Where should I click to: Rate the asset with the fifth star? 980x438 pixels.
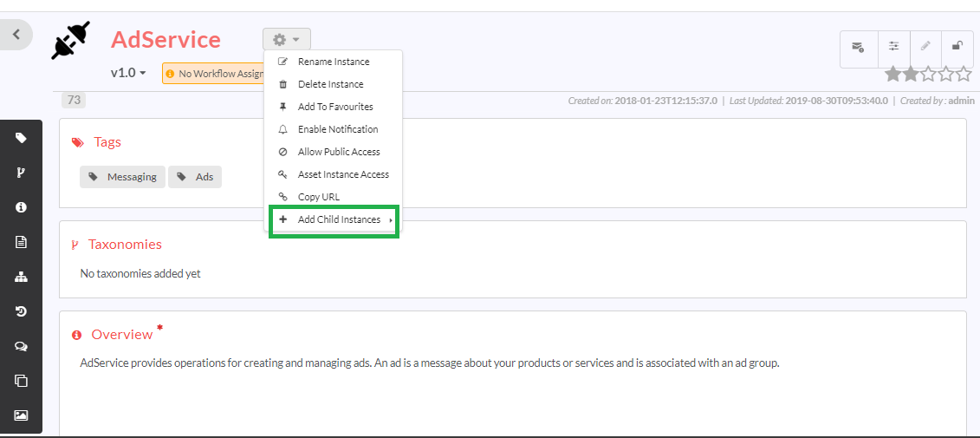[x=964, y=75]
